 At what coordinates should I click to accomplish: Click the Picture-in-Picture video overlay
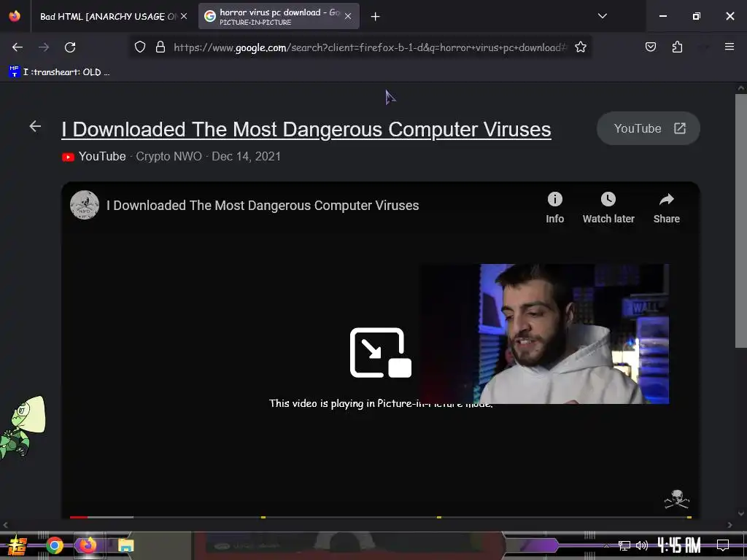pyautogui.click(x=543, y=334)
